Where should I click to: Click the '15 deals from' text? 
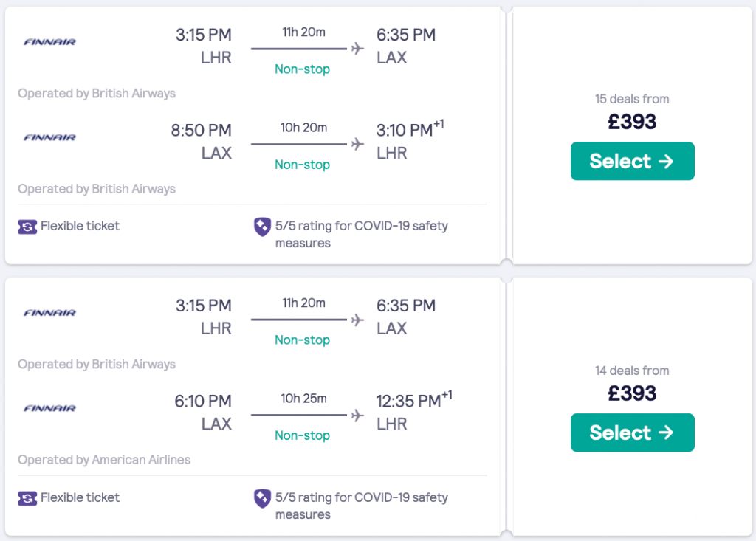click(632, 99)
